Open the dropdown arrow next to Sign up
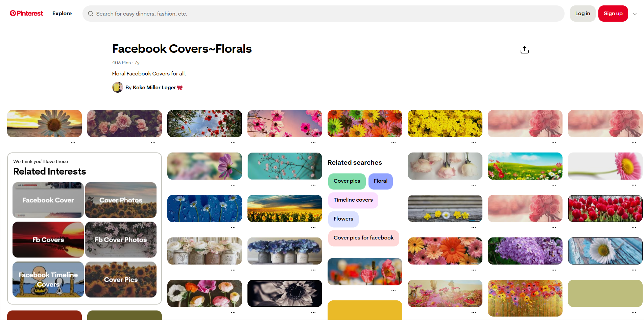 [x=635, y=14]
